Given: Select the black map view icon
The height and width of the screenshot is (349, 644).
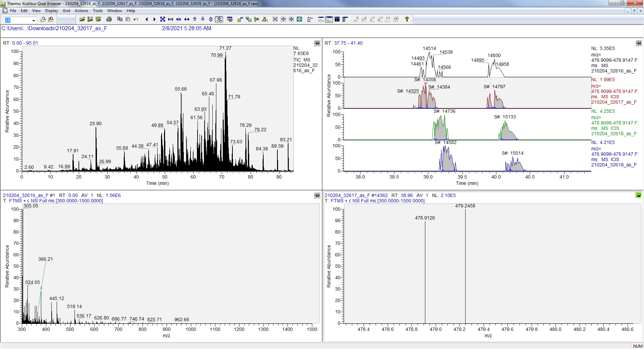Looking at the screenshot, I should click(337, 19).
